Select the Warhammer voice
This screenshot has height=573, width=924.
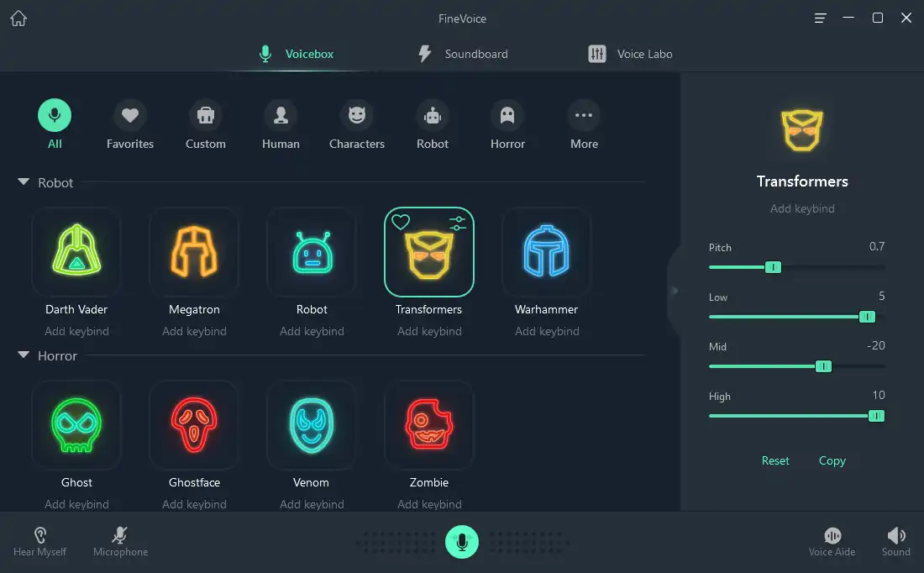click(546, 252)
